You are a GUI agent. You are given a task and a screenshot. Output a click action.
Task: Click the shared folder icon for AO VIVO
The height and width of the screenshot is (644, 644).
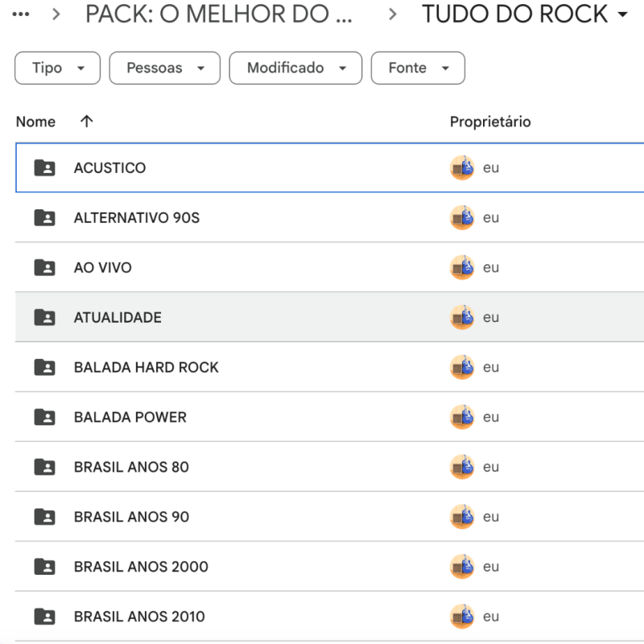[43, 267]
